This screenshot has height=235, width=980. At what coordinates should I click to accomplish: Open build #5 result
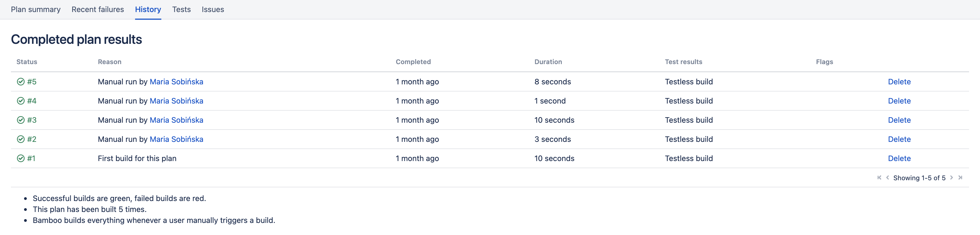(x=31, y=82)
